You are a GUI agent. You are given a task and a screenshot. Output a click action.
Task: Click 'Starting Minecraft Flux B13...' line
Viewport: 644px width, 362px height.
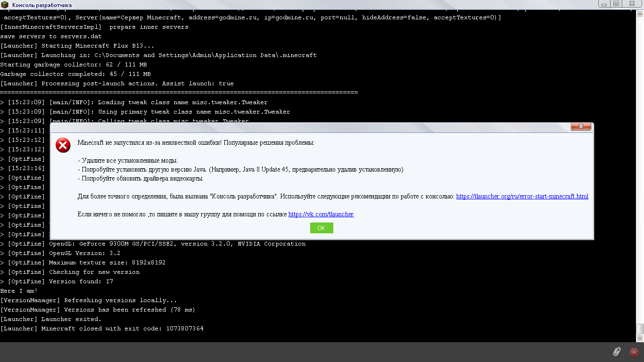77,46
